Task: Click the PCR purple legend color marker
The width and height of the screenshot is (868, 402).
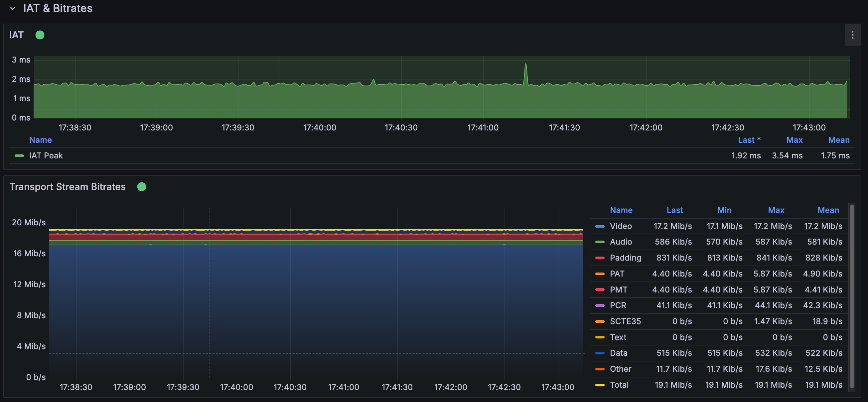Action: coord(599,305)
